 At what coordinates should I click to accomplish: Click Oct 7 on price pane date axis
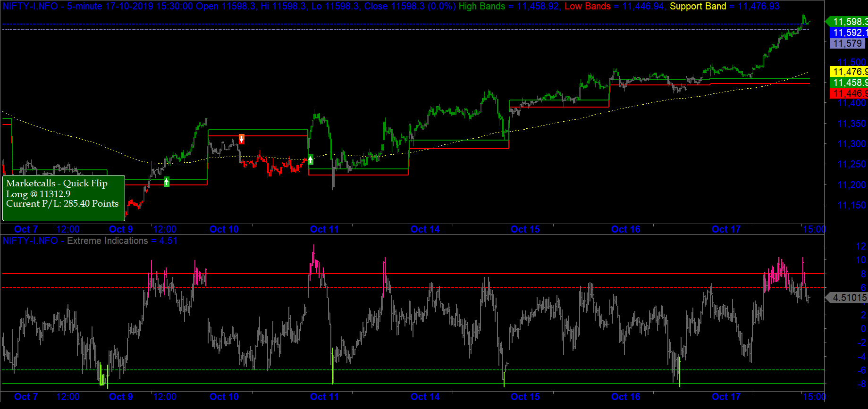(26, 229)
